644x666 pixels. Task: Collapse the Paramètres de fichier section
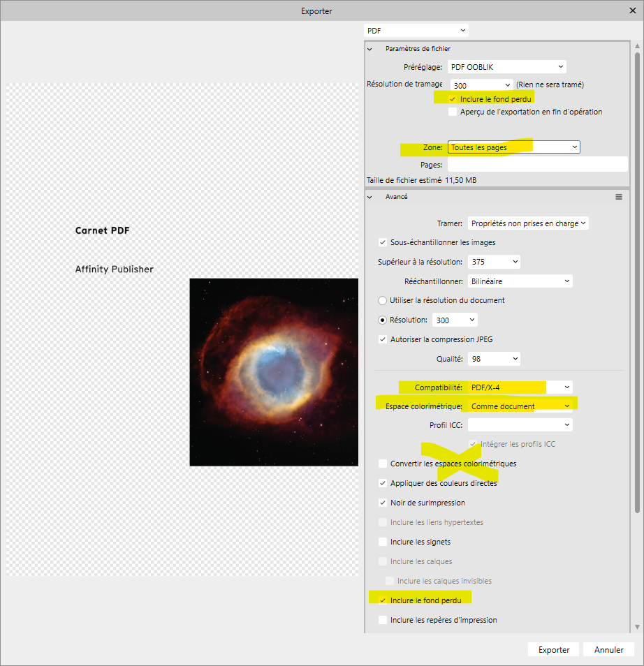pos(370,49)
